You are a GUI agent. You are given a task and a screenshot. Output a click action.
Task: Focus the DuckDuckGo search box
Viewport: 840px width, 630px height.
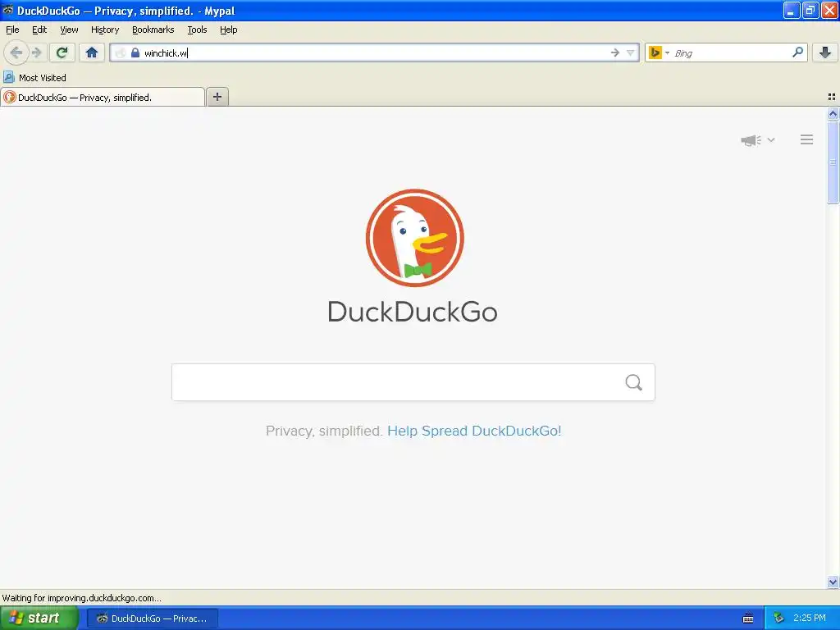[x=413, y=382]
